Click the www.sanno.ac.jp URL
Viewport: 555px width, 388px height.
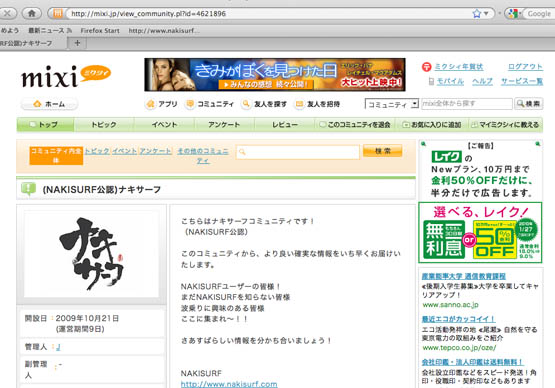pos(450,305)
